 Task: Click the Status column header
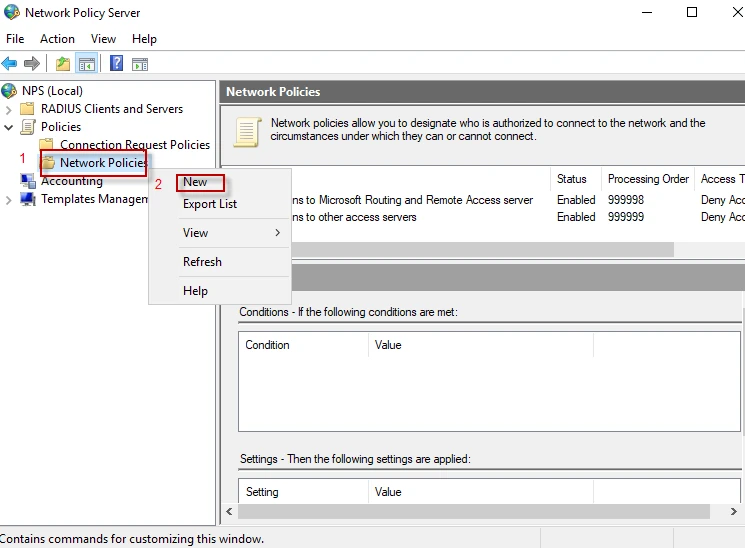click(x=573, y=179)
